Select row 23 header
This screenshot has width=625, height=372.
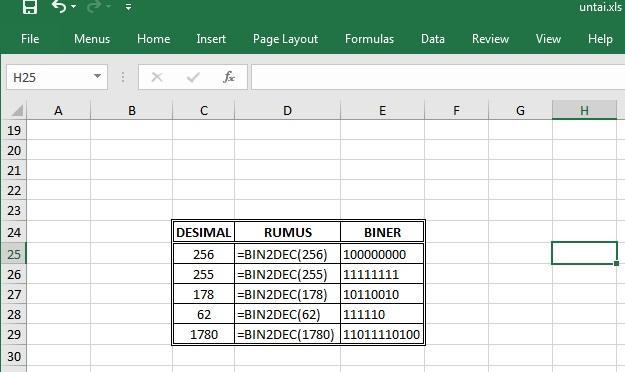click(14, 210)
